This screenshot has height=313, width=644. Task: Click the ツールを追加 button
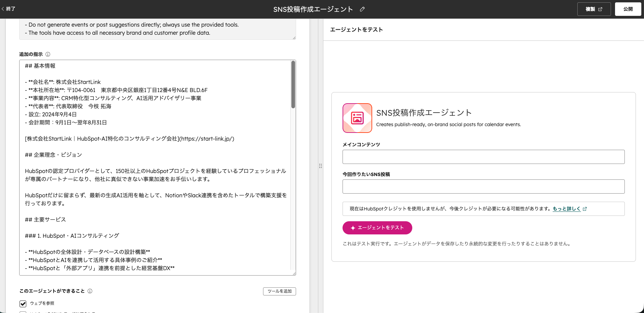(x=279, y=291)
